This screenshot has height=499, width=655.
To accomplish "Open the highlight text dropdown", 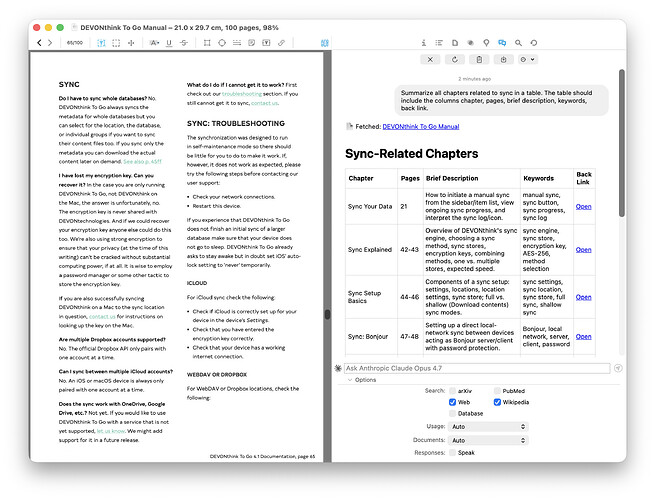I will 154,43.
